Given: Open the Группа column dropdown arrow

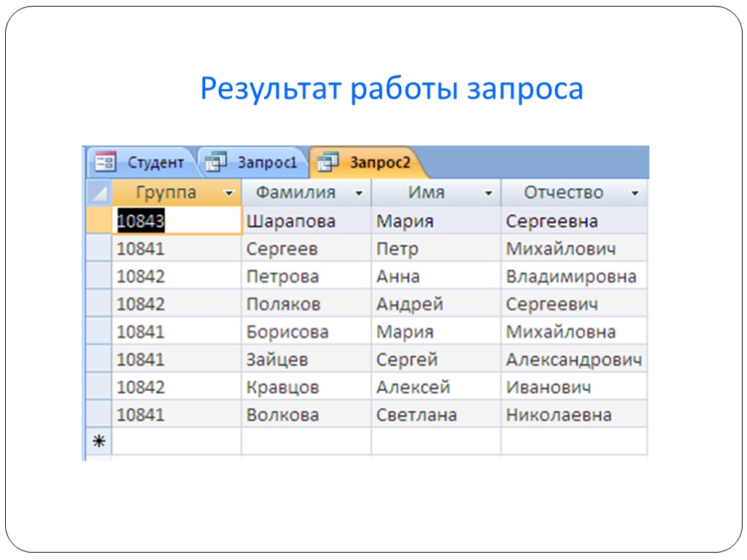Looking at the screenshot, I should point(229,194).
